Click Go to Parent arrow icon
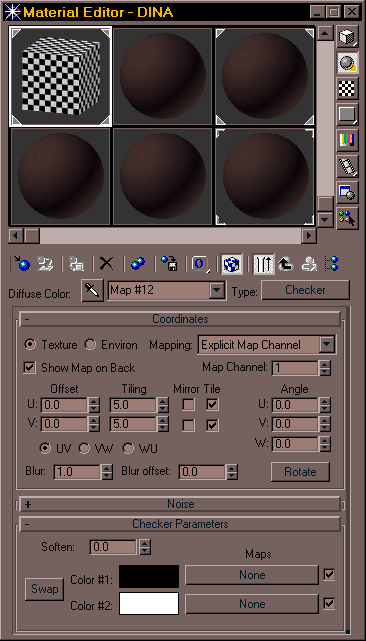Image resolution: width=366 pixels, height=641 pixels. [286, 264]
